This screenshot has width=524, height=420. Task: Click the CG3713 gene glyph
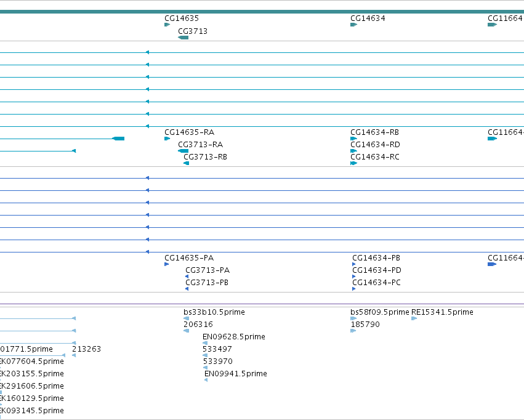coord(183,38)
